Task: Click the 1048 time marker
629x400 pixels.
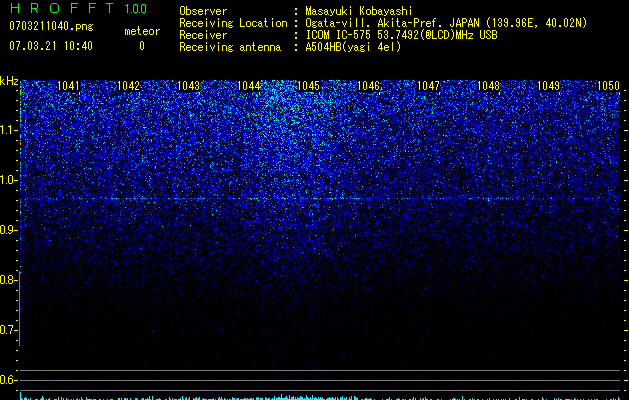Action: coord(488,86)
